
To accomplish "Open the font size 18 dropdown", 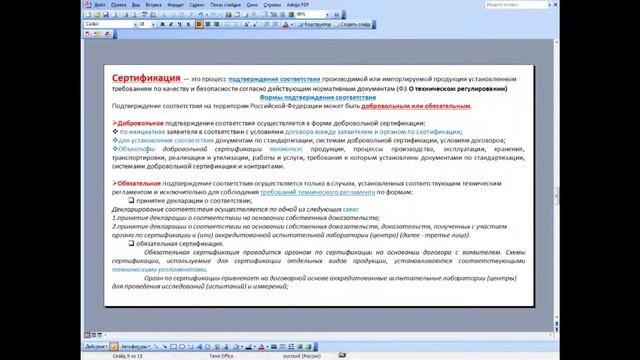I will tap(153, 24).
